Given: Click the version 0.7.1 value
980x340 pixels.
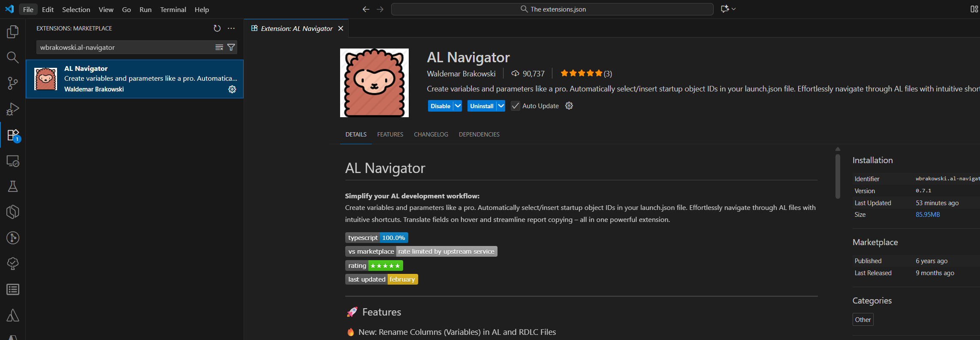Looking at the screenshot, I should [x=923, y=191].
